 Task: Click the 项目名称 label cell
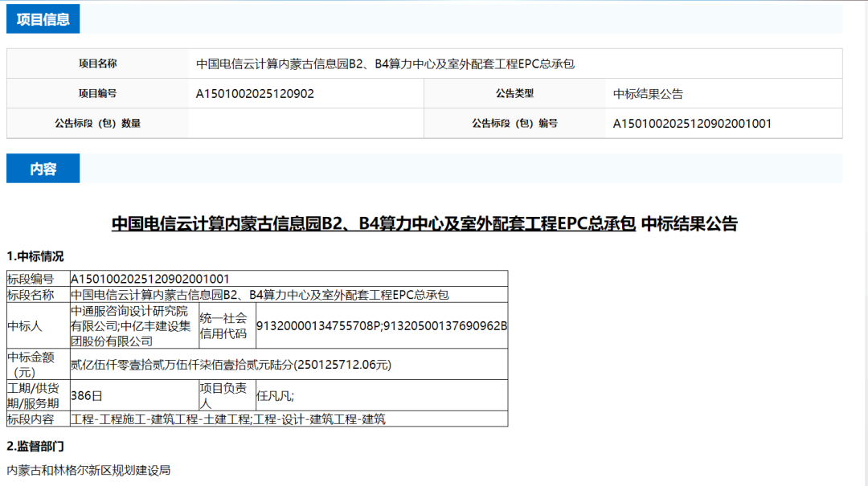(97, 63)
